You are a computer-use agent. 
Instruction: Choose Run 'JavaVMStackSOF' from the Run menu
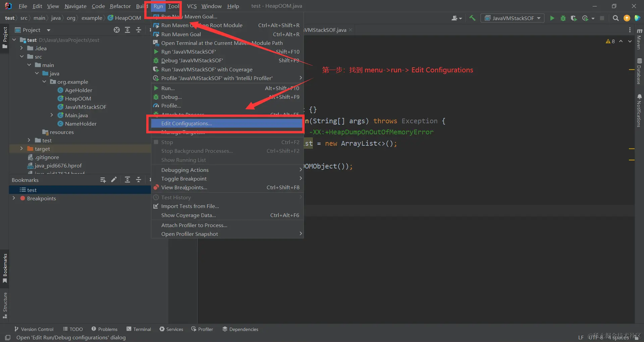click(x=227, y=52)
